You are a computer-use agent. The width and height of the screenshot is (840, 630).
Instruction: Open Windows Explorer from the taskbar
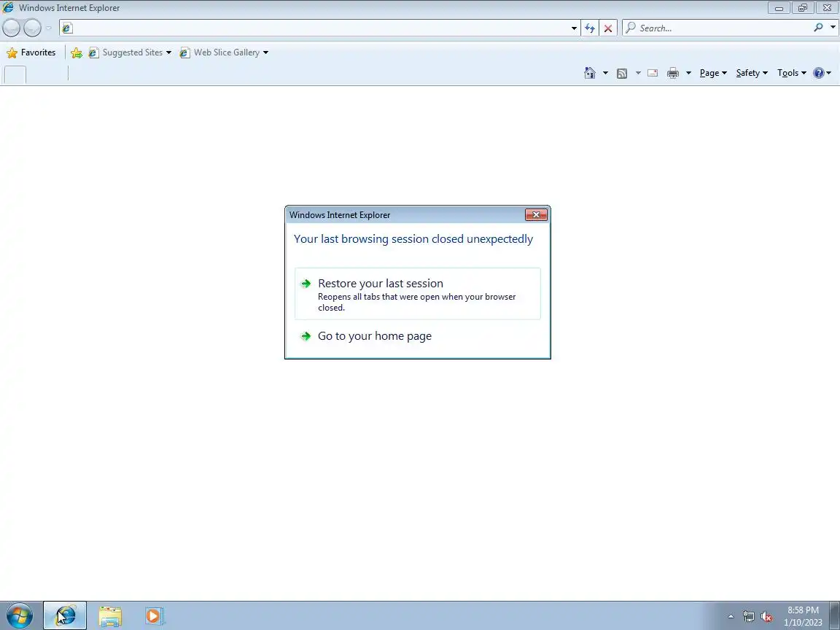coord(110,616)
